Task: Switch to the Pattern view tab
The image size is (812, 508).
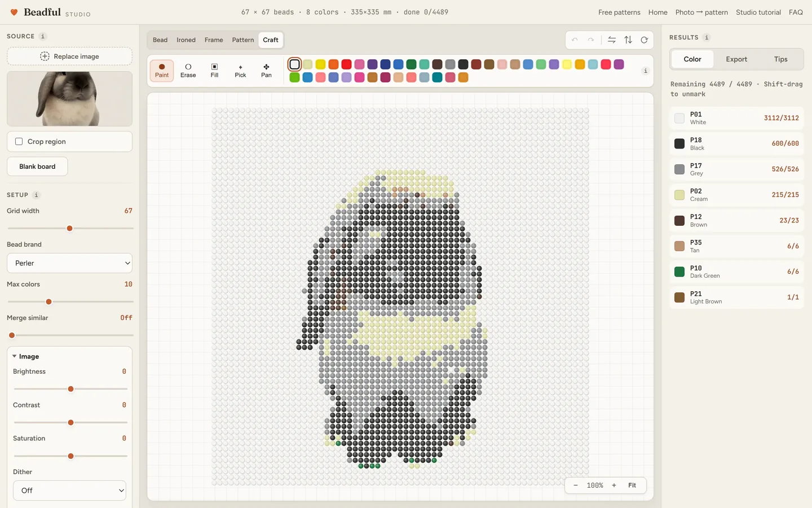Action: (243, 40)
